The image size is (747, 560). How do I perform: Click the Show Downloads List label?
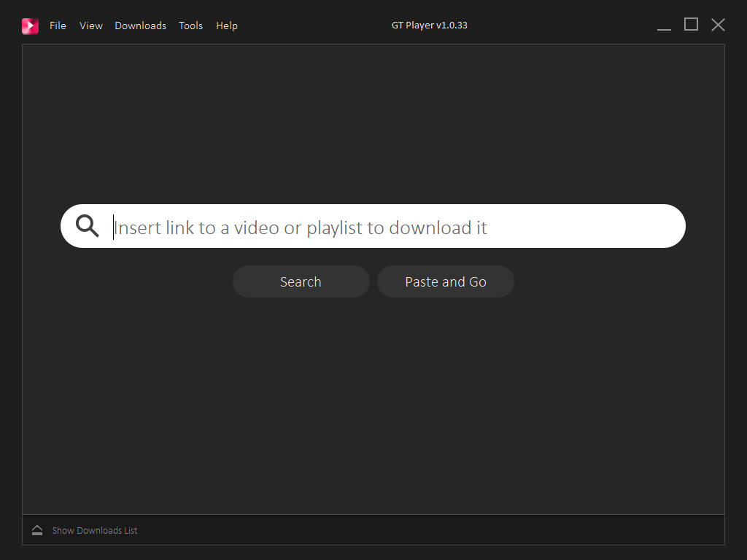point(95,531)
